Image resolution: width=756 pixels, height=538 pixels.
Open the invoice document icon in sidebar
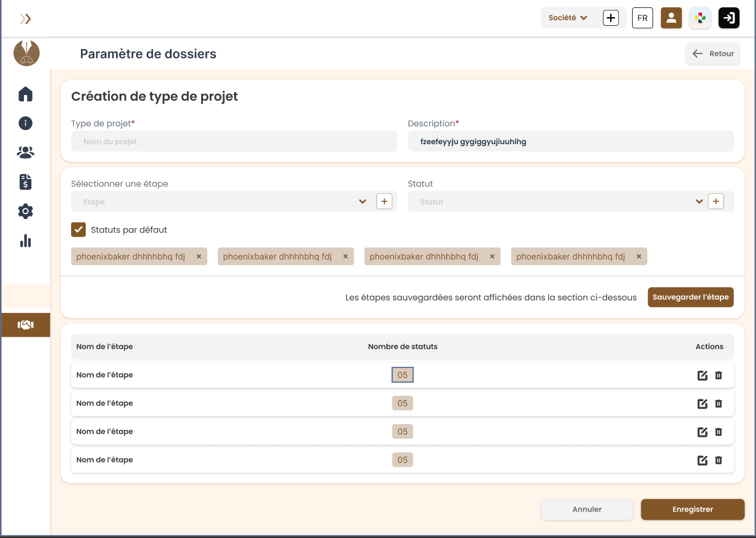[x=25, y=182]
